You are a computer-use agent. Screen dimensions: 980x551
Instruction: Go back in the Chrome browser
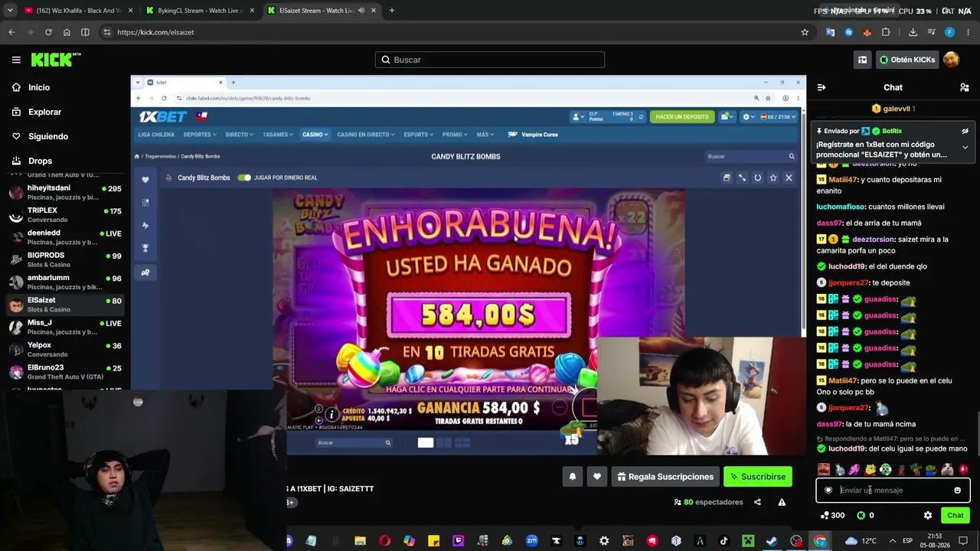(11, 32)
